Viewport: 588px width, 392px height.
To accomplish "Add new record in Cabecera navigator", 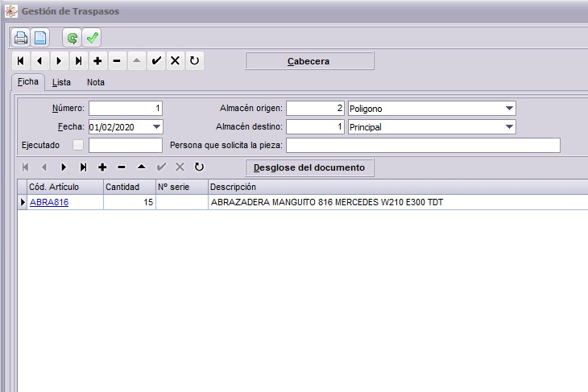I will (98, 60).
